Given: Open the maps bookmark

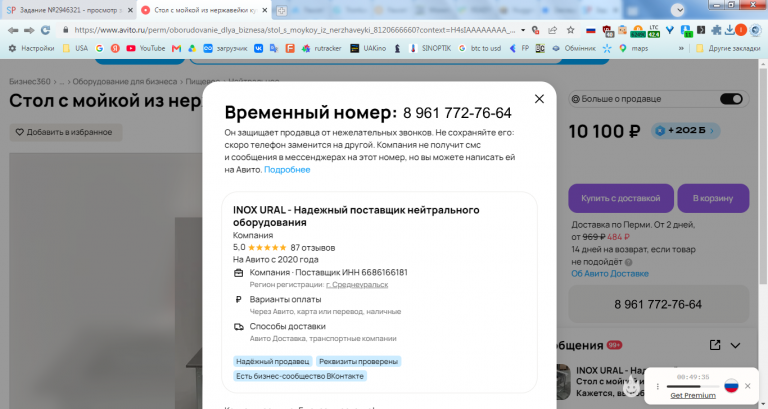Looking at the screenshot, I should pos(633,48).
